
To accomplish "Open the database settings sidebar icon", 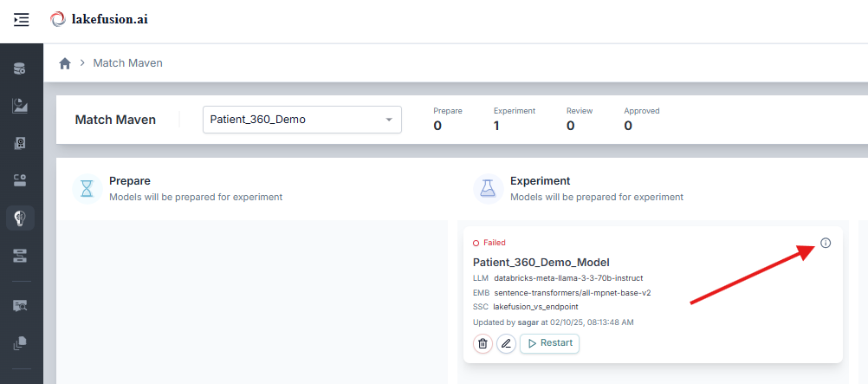I will [x=20, y=68].
